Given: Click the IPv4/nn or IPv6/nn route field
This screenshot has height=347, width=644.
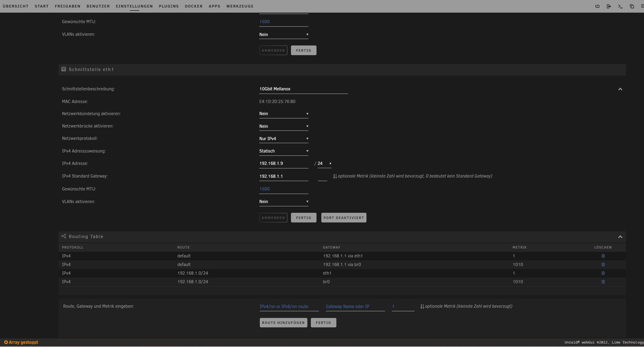Looking at the screenshot, I should [289, 306].
